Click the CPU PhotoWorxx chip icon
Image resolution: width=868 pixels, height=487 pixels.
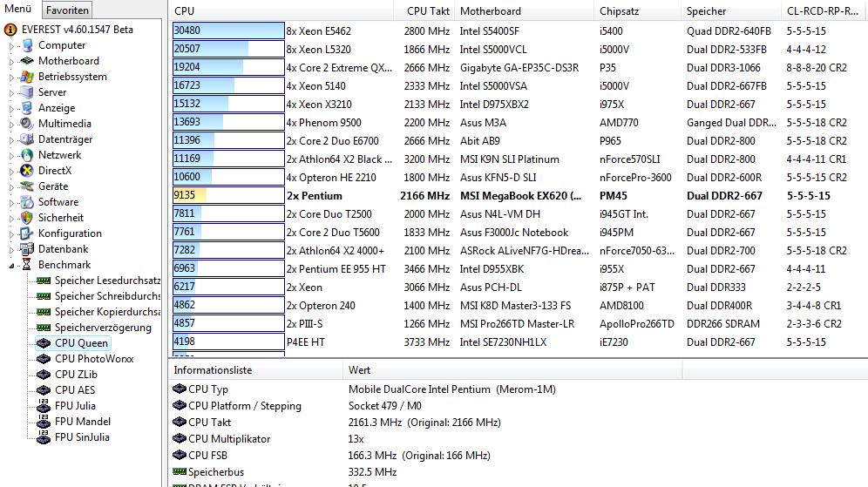(x=44, y=359)
